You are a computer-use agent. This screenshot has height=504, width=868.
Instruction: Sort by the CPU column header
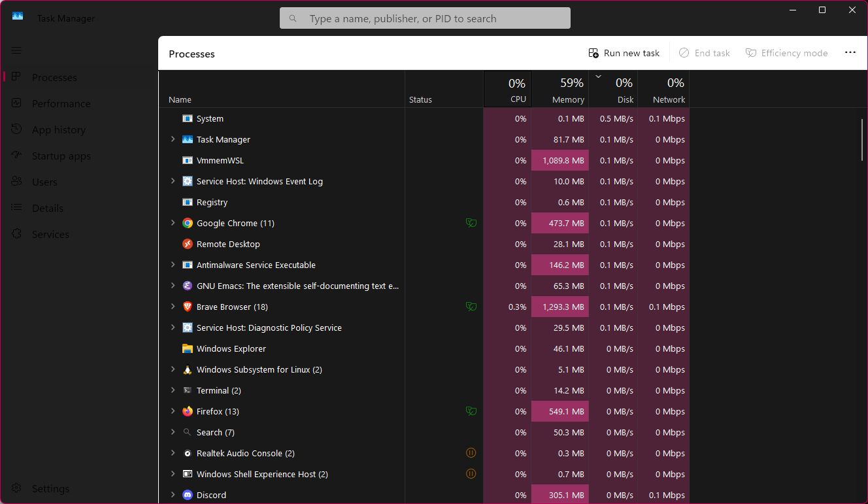click(x=507, y=89)
